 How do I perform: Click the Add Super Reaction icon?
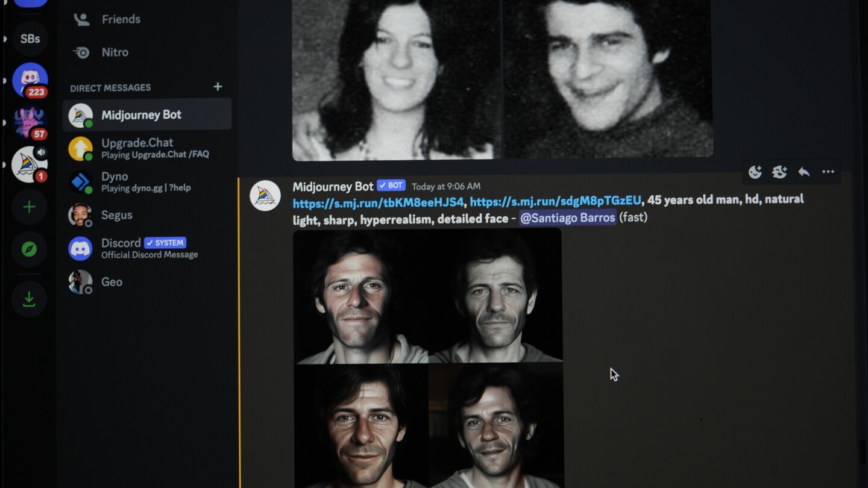779,172
